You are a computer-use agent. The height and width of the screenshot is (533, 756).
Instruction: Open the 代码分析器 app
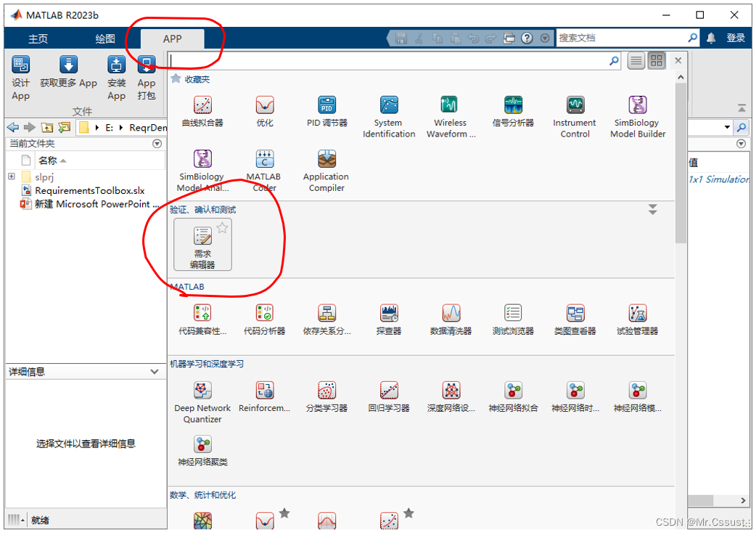click(264, 319)
